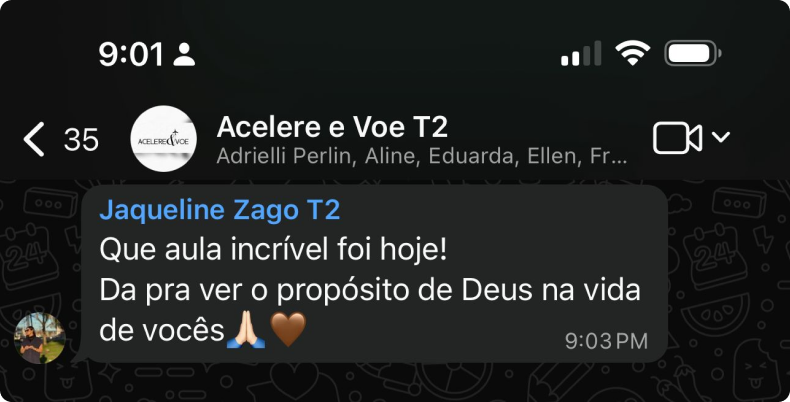Click the words 'de vocês' in the message
The width and height of the screenshot is (790, 402).
[x=162, y=331]
